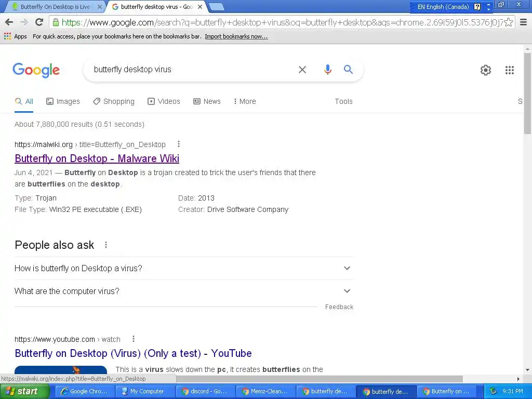This screenshot has height=399, width=532.
Task: Select the Videos search tab
Action: point(164,101)
